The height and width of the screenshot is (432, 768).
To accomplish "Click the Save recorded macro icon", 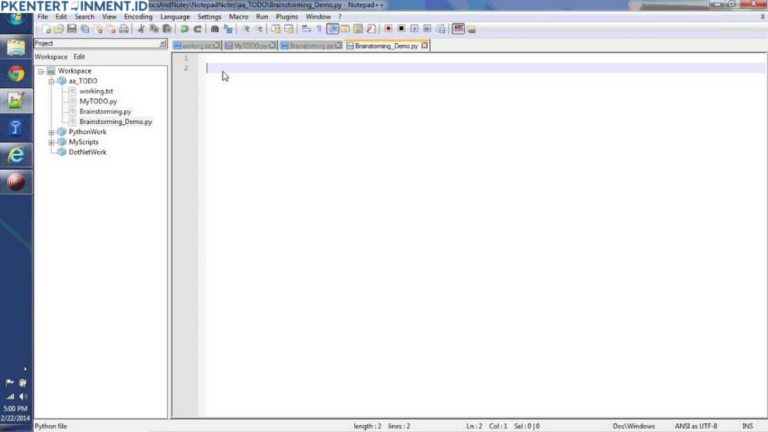I will coord(440,29).
